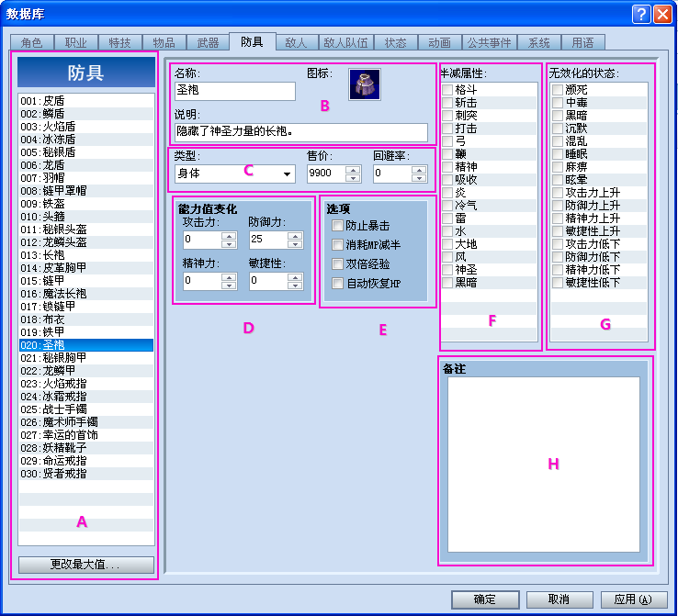This screenshot has height=616, width=678.
Task: Click the help question mark button
Action: pos(641,15)
